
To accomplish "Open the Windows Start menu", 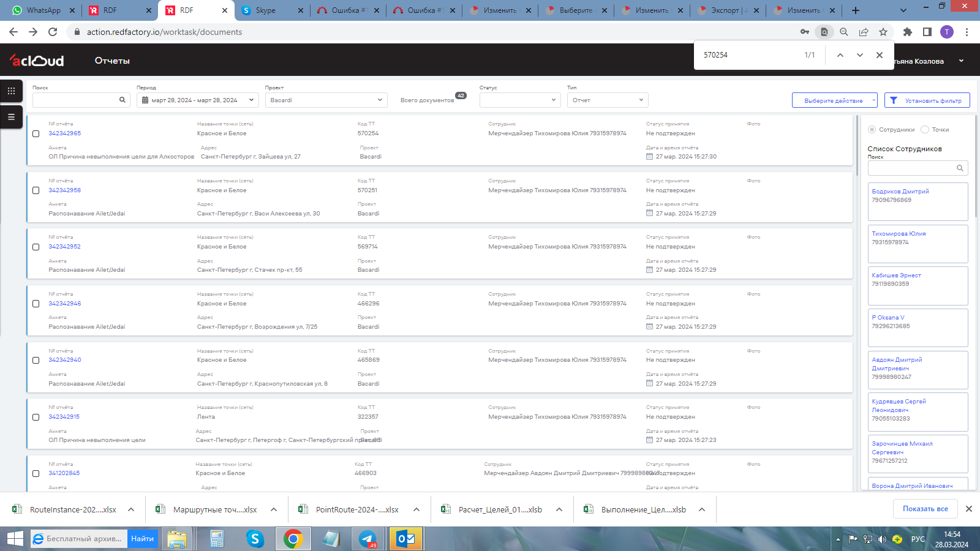I will coord(15,539).
